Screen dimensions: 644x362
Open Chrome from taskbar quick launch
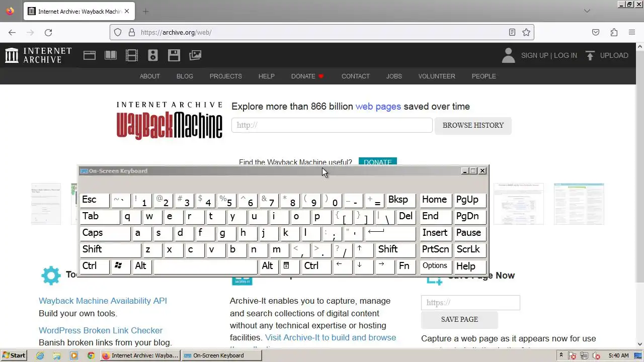click(x=91, y=355)
